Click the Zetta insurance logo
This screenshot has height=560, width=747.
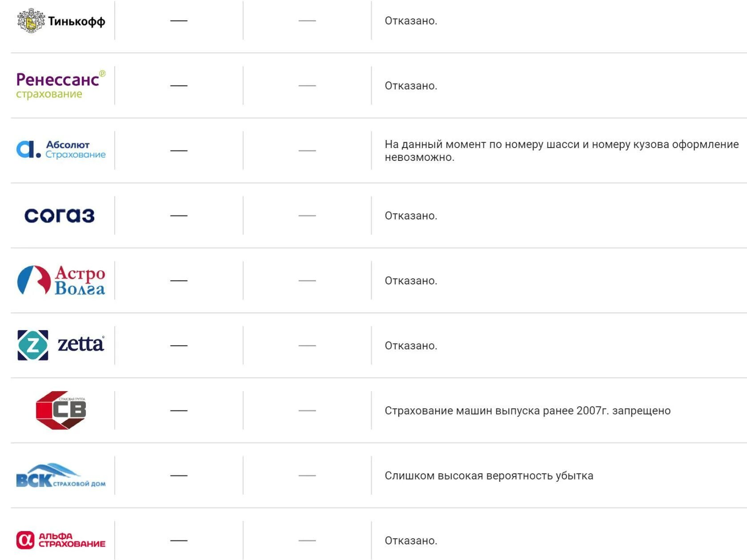click(61, 345)
